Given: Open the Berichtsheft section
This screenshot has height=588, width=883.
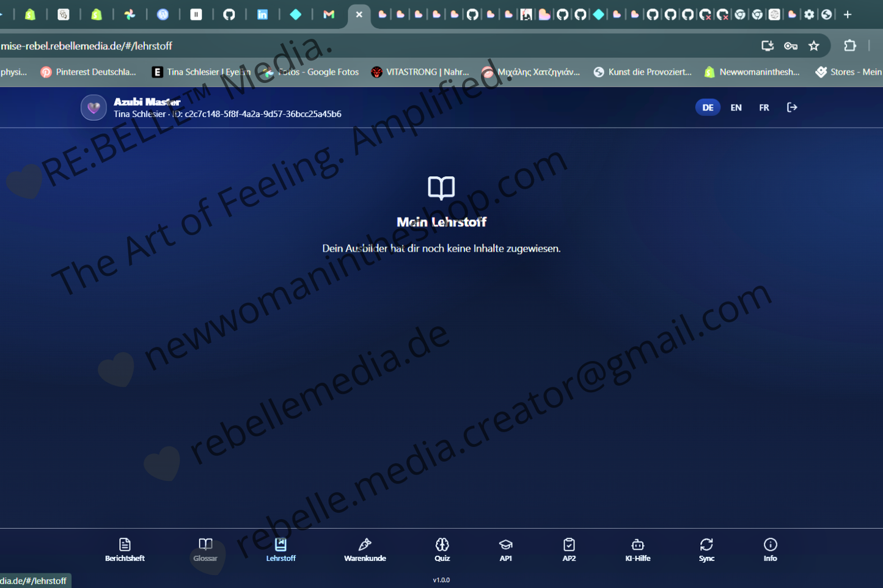Looking at the screenshot, I should [125, 549].
